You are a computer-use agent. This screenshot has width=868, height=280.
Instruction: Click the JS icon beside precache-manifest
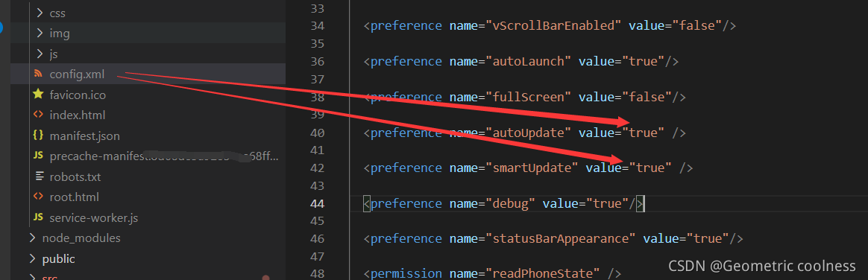tap(38, 156)
